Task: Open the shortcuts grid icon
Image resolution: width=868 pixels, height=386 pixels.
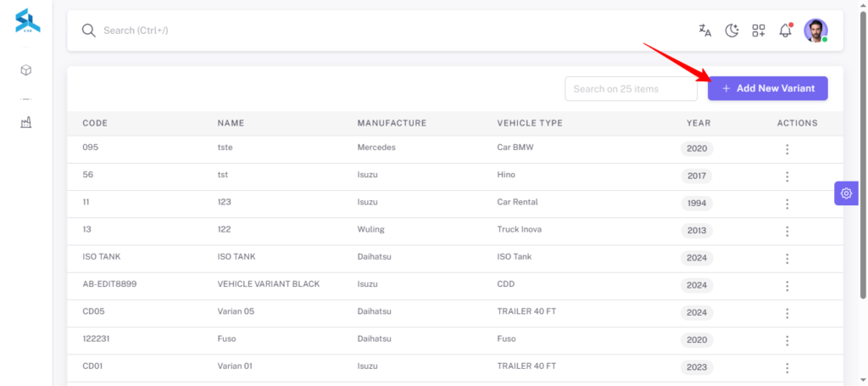Action: [759, 31]
